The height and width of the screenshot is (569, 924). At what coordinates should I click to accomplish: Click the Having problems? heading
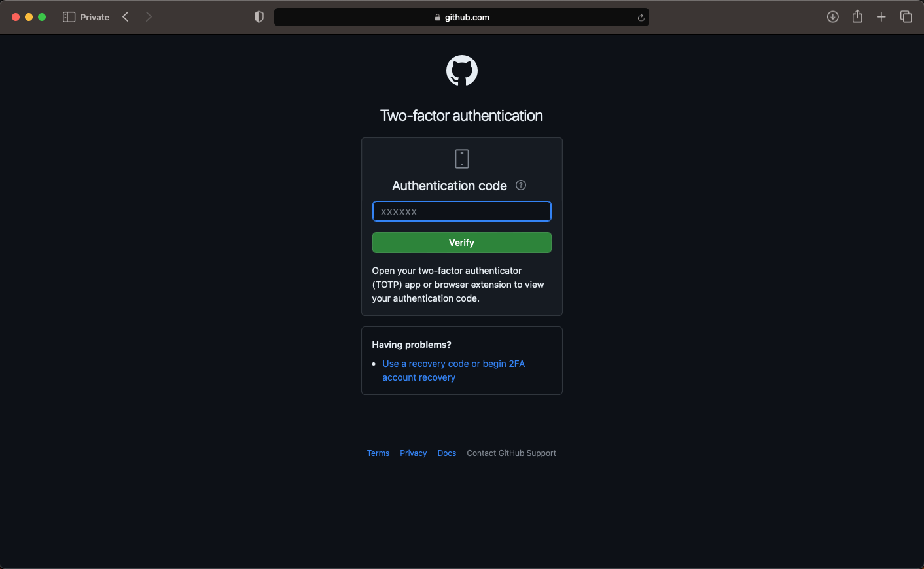click(412, 345)
